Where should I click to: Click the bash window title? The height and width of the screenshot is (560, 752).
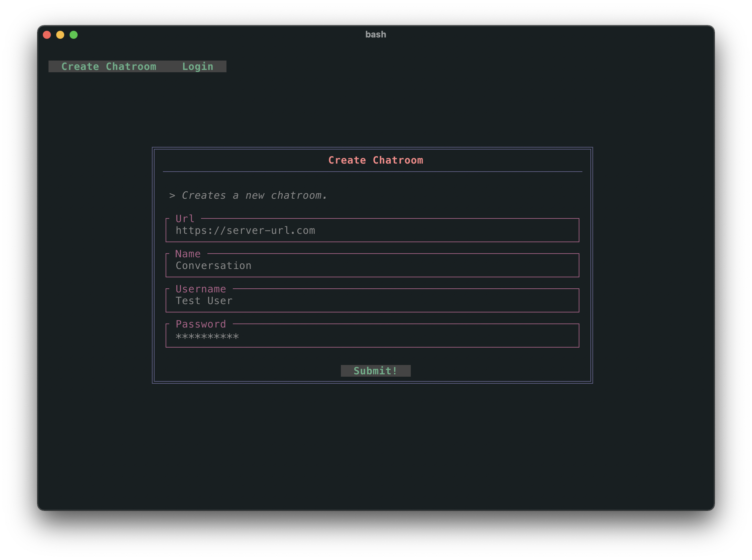(x=375, y=34)
